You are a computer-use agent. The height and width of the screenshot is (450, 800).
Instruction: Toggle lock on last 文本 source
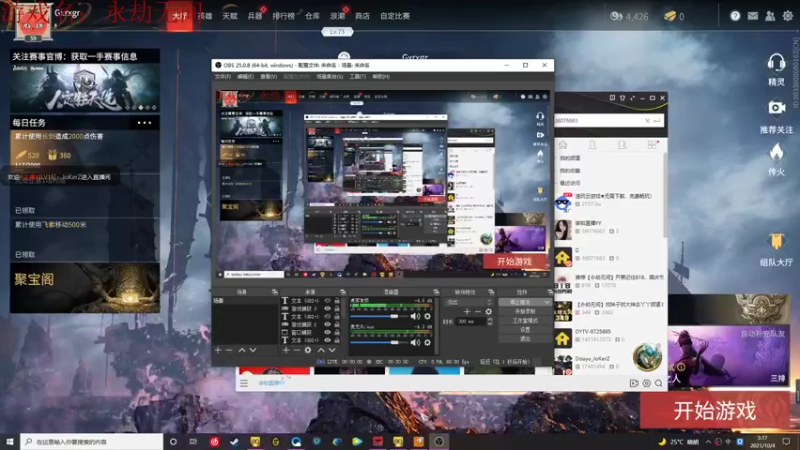coord(337,340)
